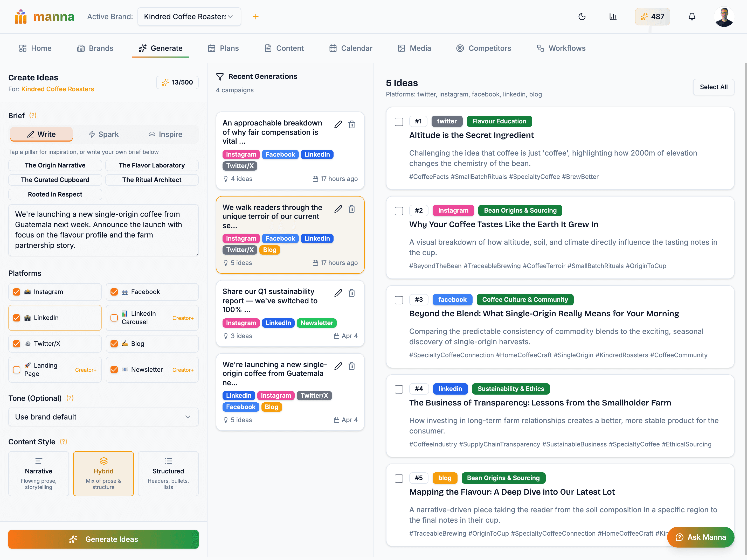The height and width of the screenshot is (560, 747).
Task: Open the 'Use brand default' tone dropdown
Action: click(x=103, y=417)
